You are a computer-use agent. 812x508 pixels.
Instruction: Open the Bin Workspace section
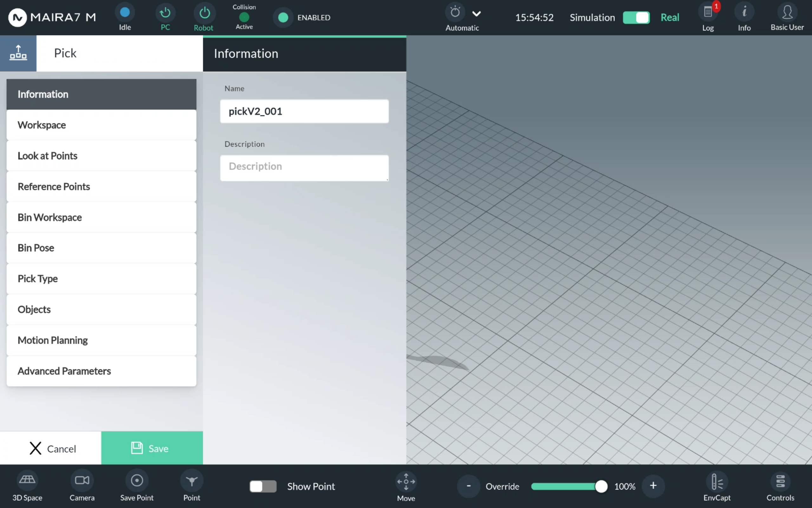(101, 217)
